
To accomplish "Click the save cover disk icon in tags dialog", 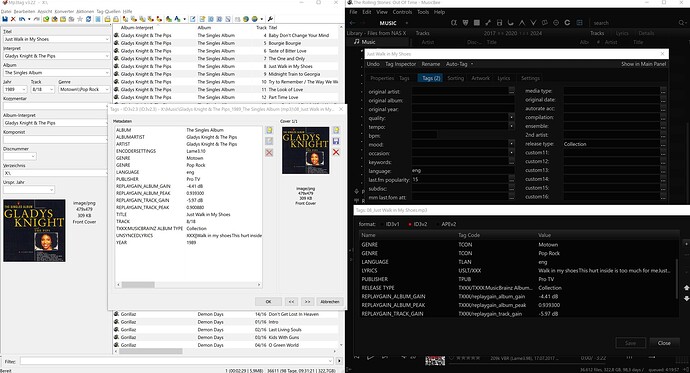I will (x=336, y=141).
